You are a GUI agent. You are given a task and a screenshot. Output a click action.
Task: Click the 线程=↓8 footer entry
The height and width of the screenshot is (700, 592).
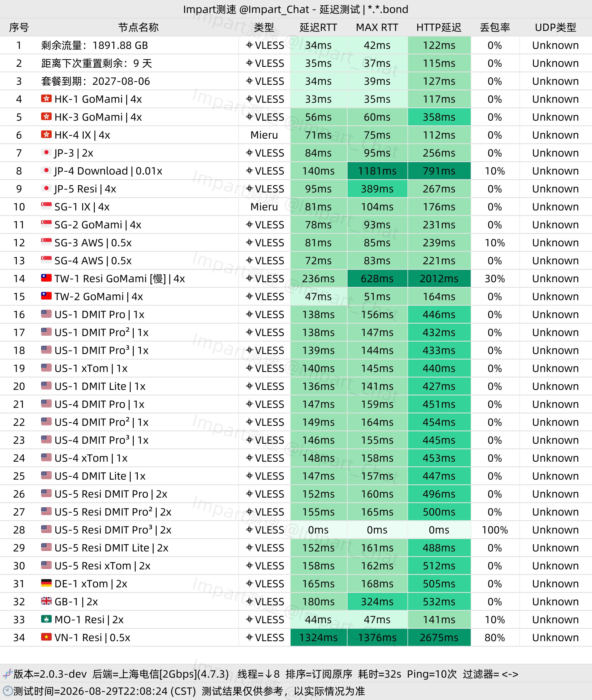[258, 674]
